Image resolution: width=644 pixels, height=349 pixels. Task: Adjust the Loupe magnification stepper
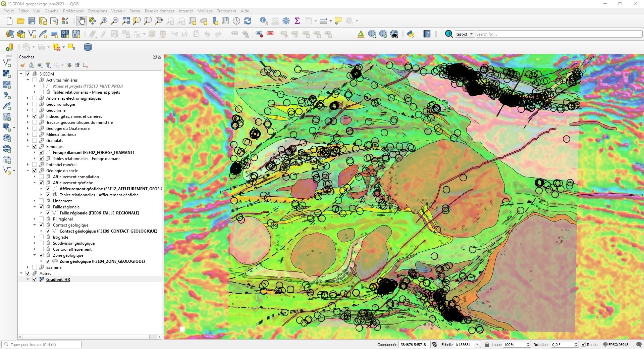point(528,345)
